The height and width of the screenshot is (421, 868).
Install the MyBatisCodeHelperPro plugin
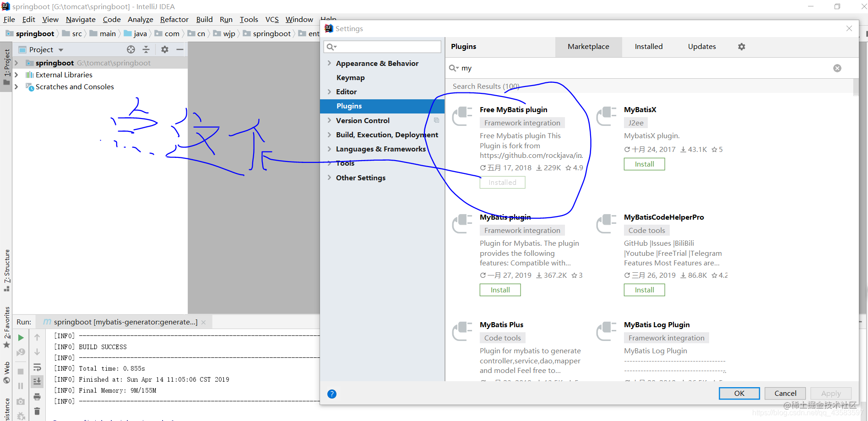point(644,290)
